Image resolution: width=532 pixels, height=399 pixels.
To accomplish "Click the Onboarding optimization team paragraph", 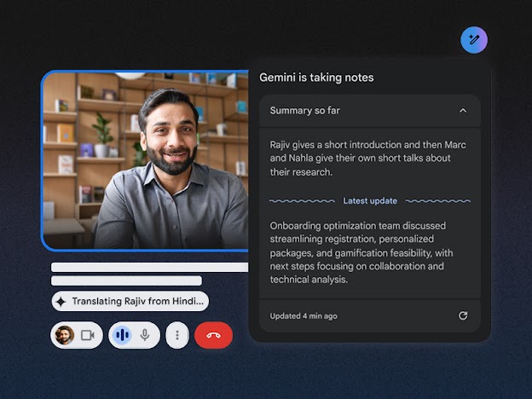I will pyautogui.click(x=361, y=252).
